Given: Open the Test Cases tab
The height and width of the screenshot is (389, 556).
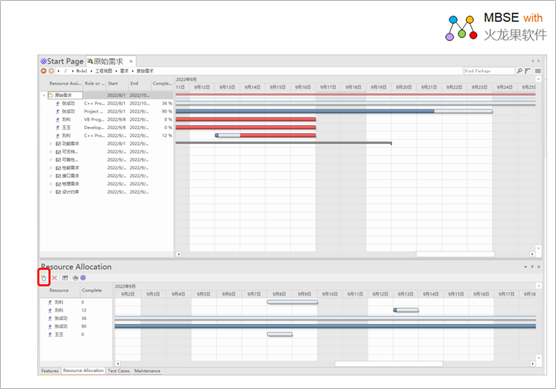Looking at the screenshot, I should [119, 371].
